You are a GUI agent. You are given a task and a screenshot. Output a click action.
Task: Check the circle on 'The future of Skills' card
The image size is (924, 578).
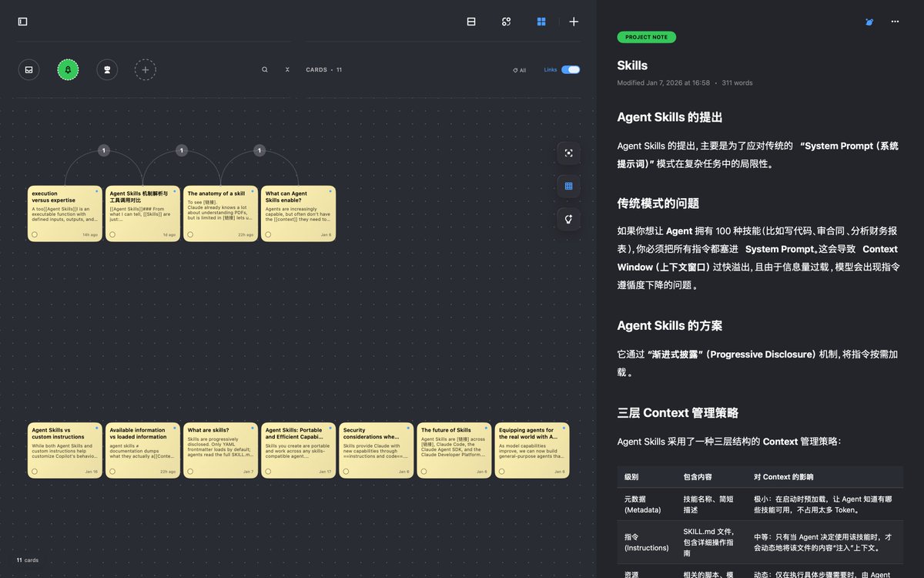423,471
